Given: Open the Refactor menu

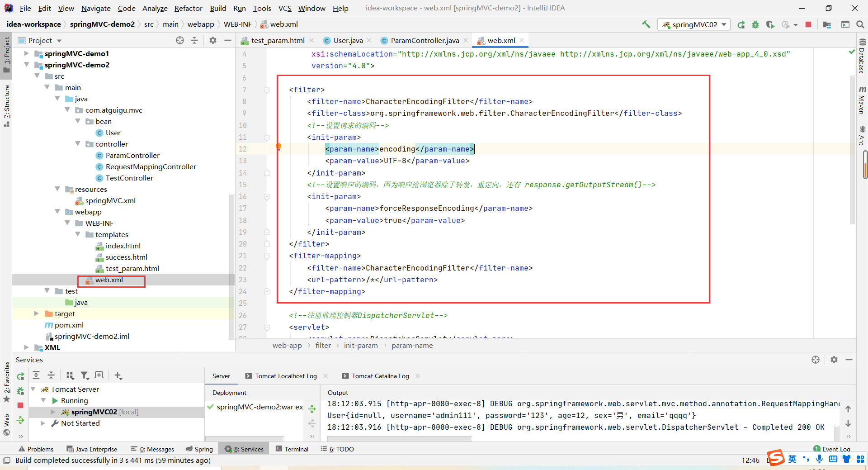Looking at the screenshot, I should (x=189, y=8).
